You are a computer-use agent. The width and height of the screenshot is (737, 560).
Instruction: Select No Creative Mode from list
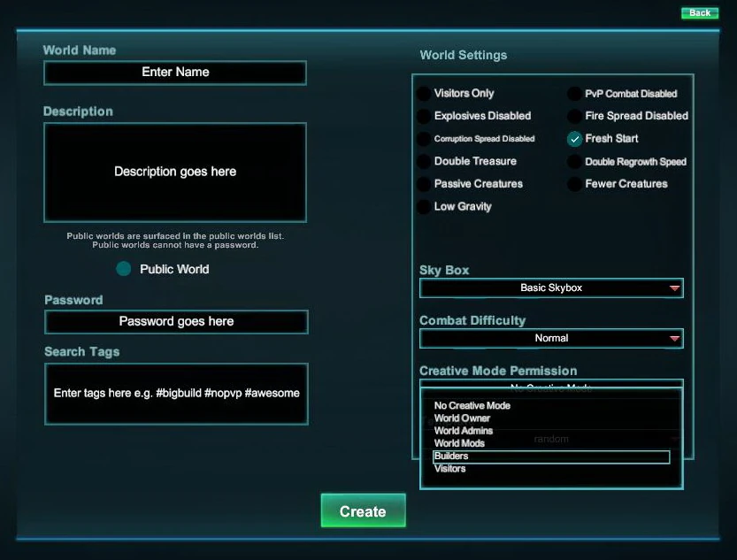[x=472, y=405]
